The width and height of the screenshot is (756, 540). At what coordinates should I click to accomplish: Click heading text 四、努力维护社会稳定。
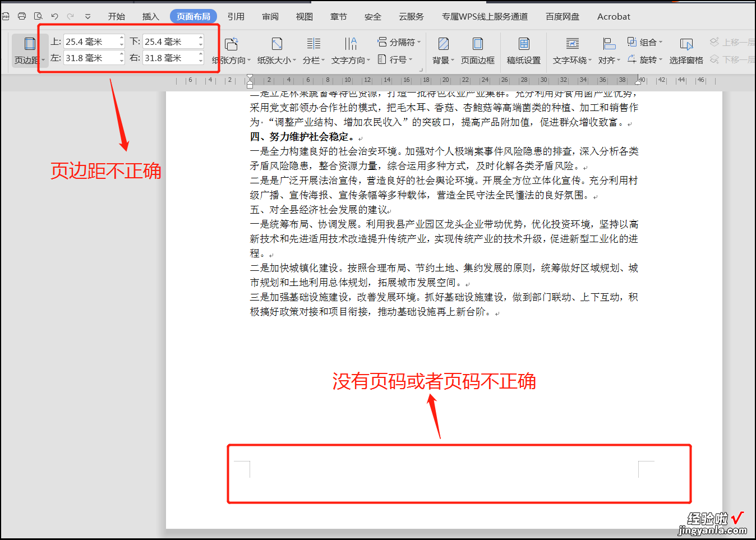click(x=302, y=137)
